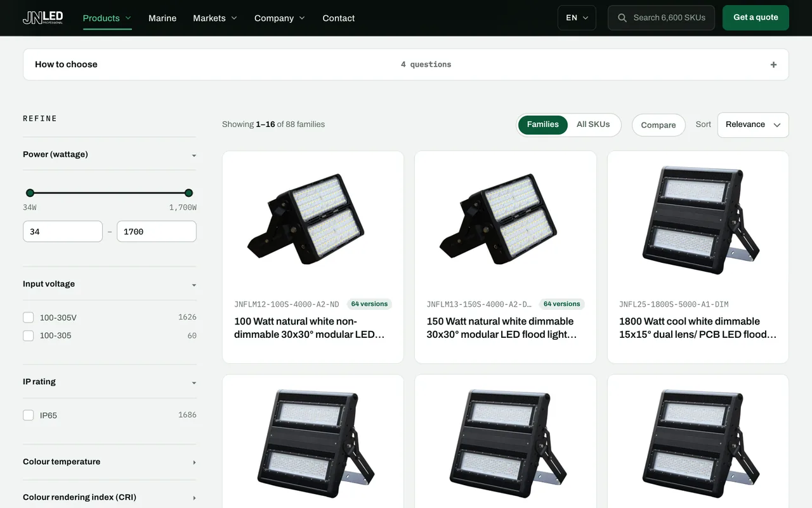Screen dimensions: 812x508
Task: Expand How to choose plus icon
Action: coord(773,65)
